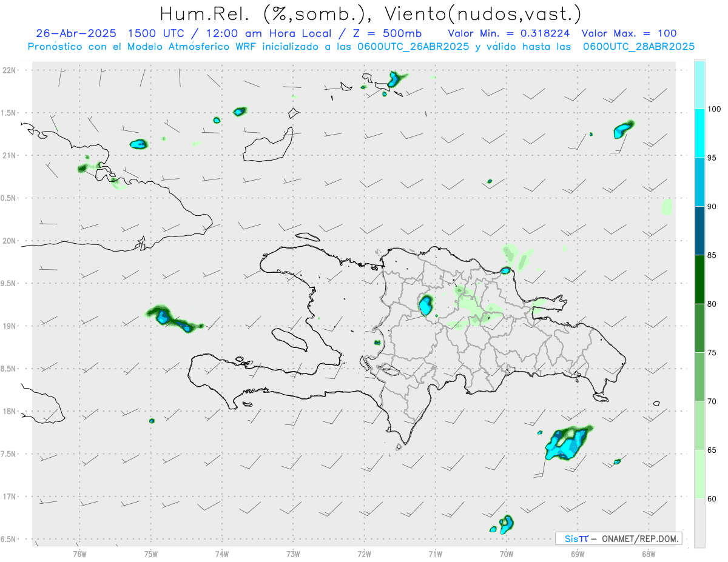Click the '68W' longitude label
Image resolution: width=728 pixels, height=562 pixels.
(x=649, y=554)
